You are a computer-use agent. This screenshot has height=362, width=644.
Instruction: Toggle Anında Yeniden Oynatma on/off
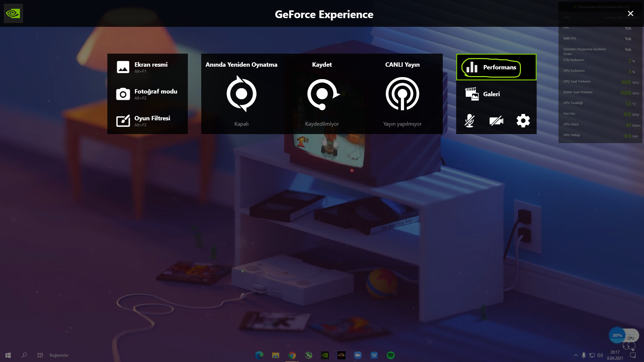(241, 94)
